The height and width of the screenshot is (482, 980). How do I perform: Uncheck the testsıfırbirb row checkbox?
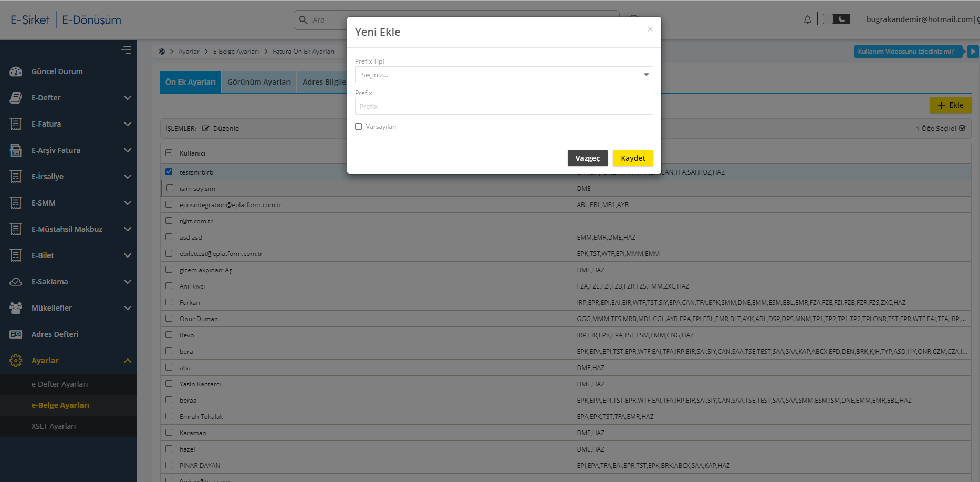pyautogui.click(x=169, y=172)
